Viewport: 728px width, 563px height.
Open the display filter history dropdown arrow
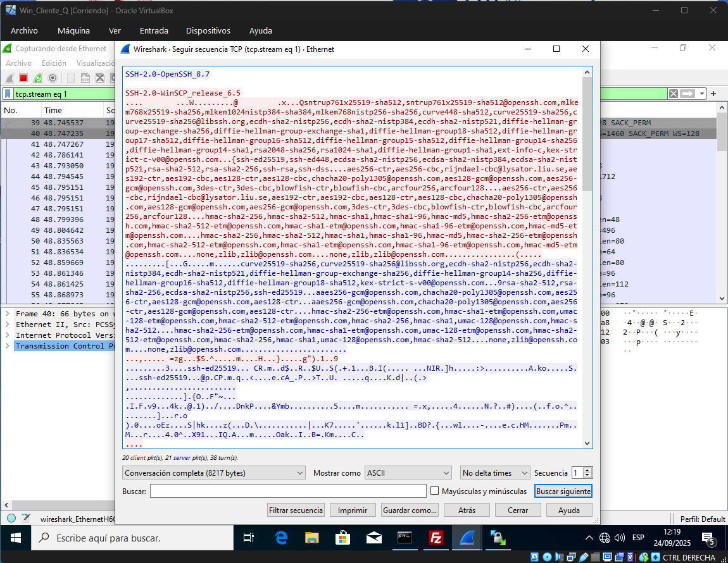702,94
